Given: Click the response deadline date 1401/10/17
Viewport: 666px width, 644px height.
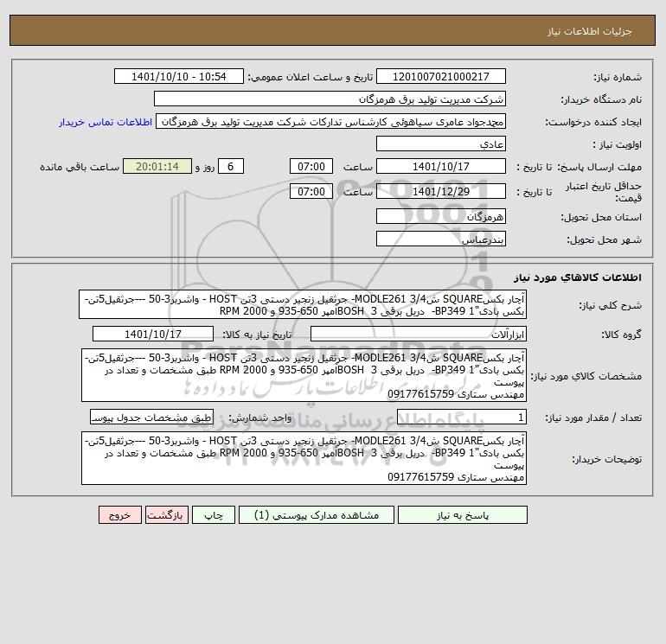Looking at the screenshot, I should 441,167.
